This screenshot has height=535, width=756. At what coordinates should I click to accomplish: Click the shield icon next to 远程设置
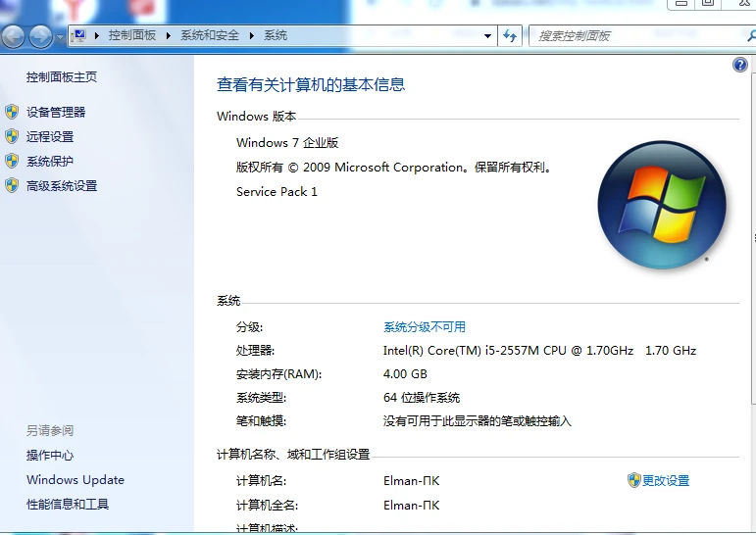pyautogui.click(x=12, y=137)
